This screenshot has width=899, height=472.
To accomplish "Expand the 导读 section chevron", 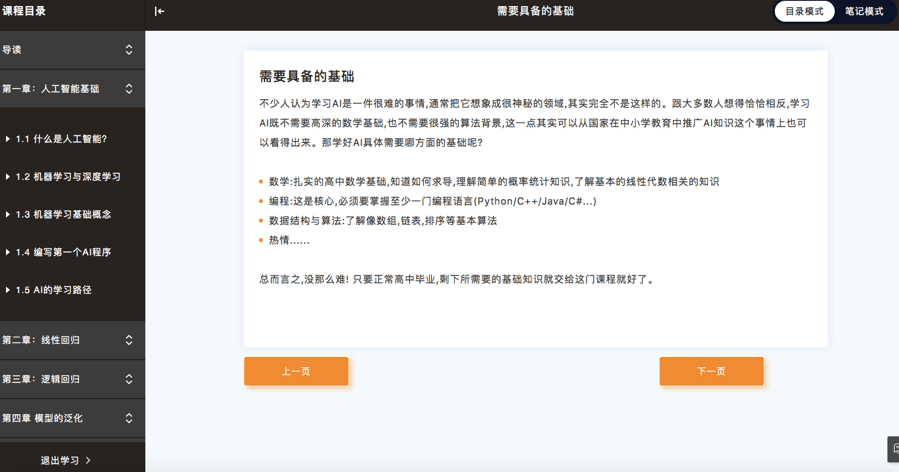I will (x=129, y=50).
